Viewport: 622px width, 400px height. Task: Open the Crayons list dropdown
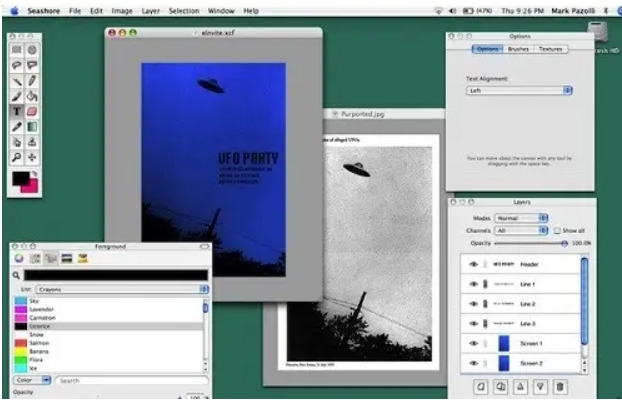[122, 289]
